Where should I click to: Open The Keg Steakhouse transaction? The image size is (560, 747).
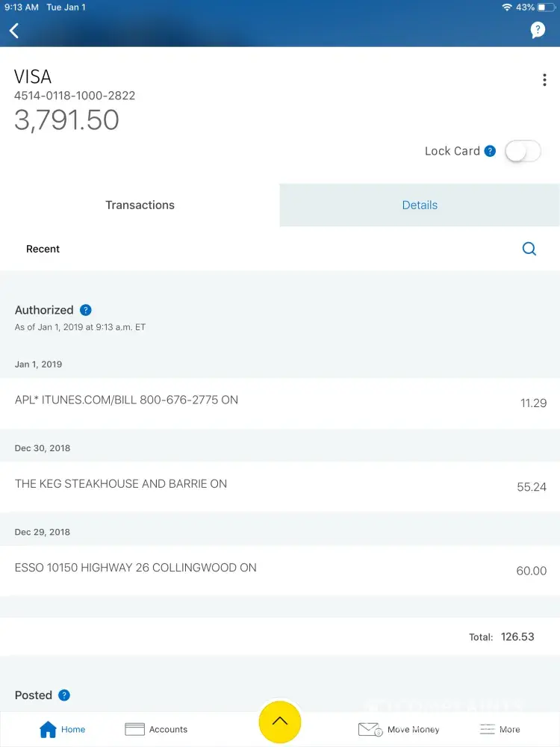[280, 486]
